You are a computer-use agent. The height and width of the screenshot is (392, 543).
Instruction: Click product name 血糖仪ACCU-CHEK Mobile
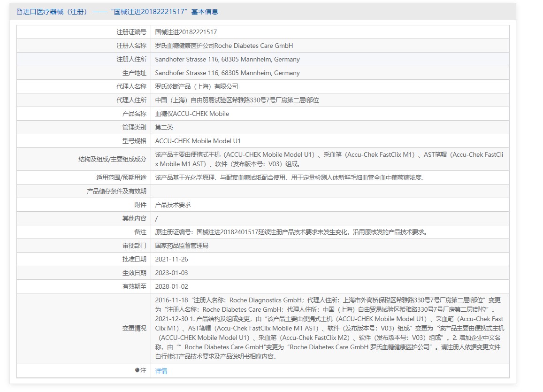192,114
